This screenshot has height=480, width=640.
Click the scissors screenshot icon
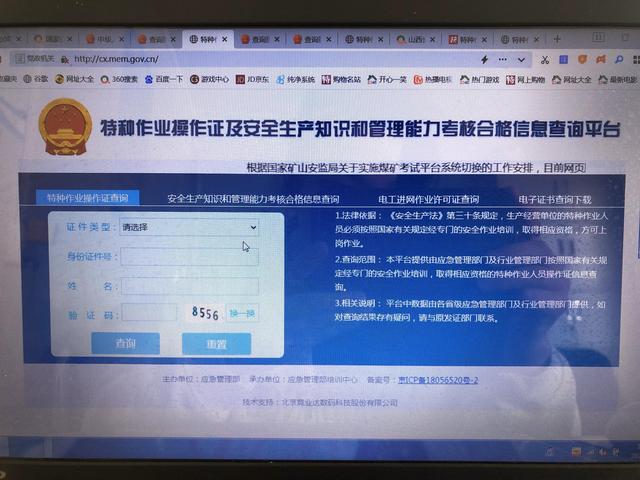[x=544, y=60]
